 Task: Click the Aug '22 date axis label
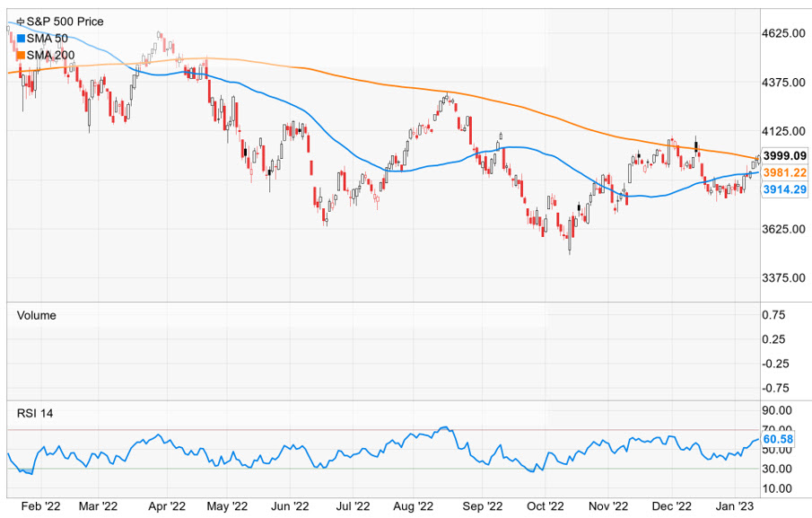coord(414,506)
